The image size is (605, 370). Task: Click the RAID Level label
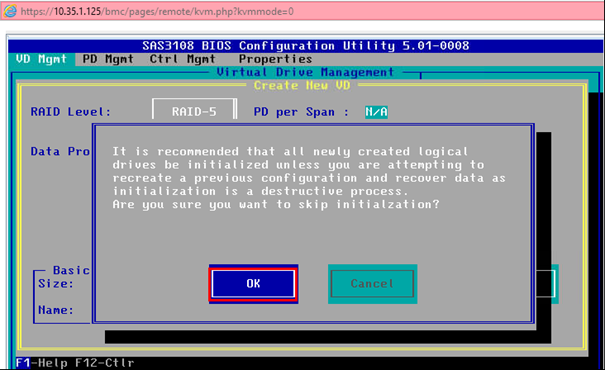pyautogui.click(x=71, y=112)
